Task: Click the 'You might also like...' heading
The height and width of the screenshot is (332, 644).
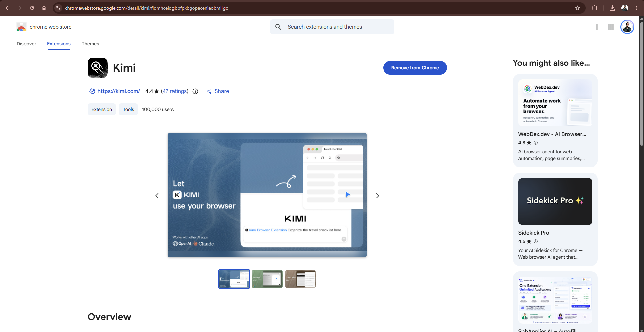Action: point(551,63)
